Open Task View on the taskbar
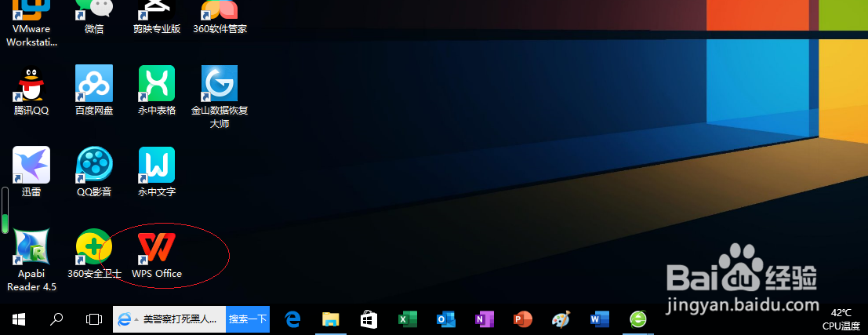This screenshot has height=335, width=868. (x=94, y=319)
